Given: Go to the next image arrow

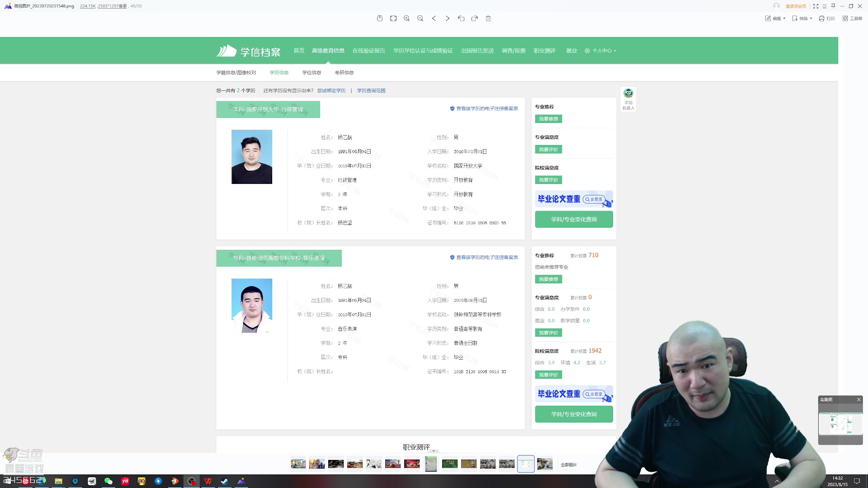Looking at the screenshot, I should [x=448, y=19].
